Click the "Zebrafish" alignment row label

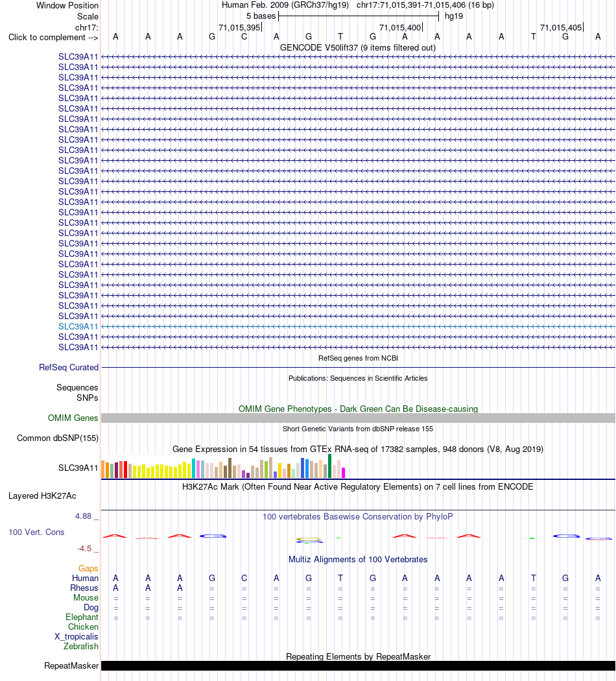tap(81, 646)
